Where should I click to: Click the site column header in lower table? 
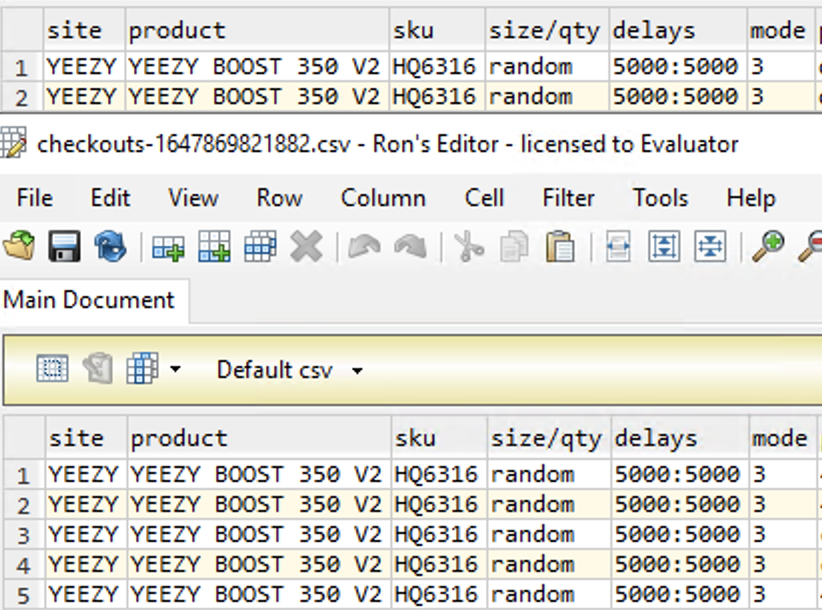click(86, 438)
